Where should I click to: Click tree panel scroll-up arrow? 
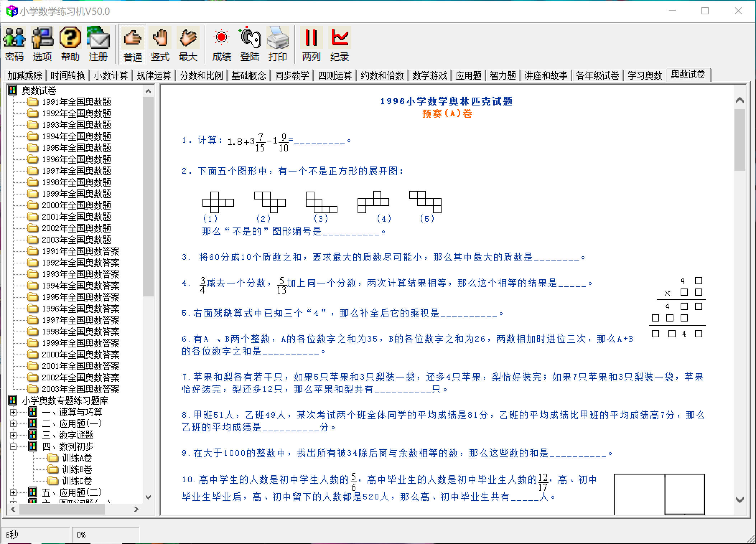coord(148,91)
